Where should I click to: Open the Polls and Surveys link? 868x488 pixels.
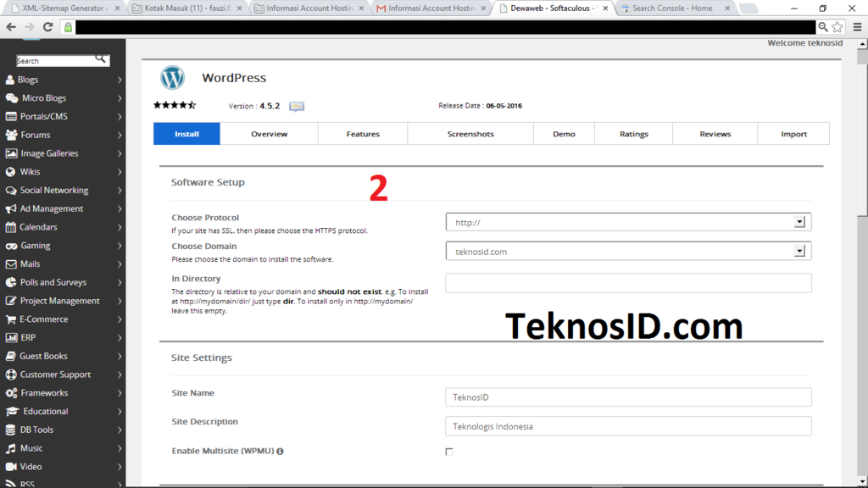point(53,282)
